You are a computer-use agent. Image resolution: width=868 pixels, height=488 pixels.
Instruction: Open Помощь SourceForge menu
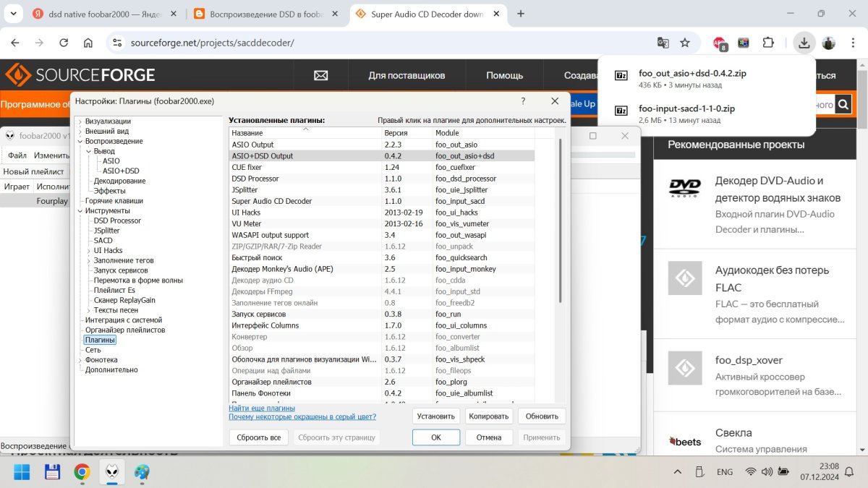tap(504, 75)
